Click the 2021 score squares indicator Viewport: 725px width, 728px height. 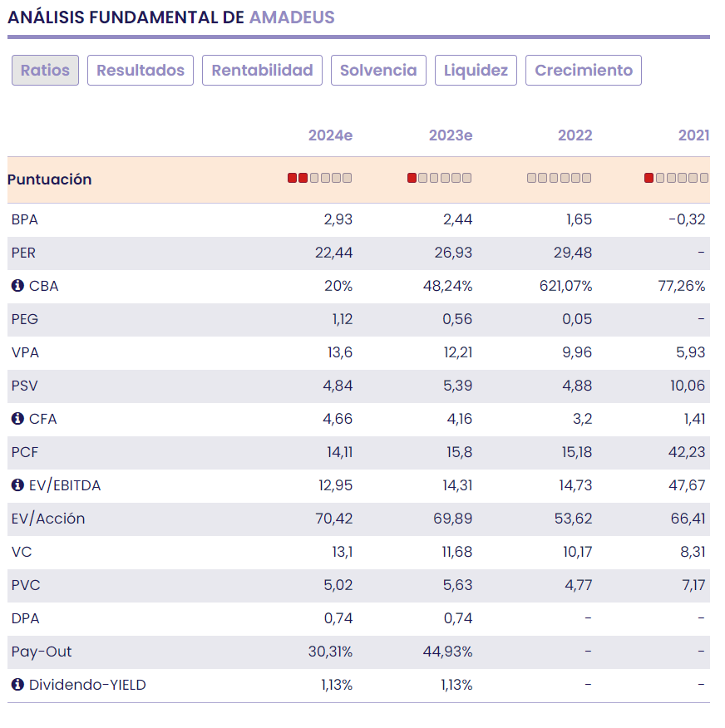point(676,178)
